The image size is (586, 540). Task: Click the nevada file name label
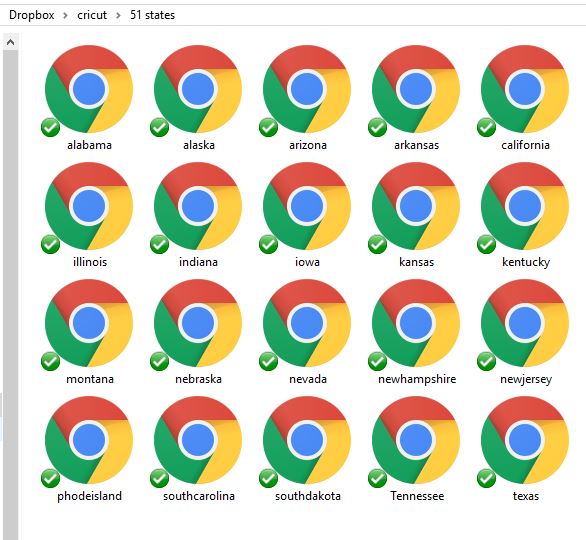point(308,379)
